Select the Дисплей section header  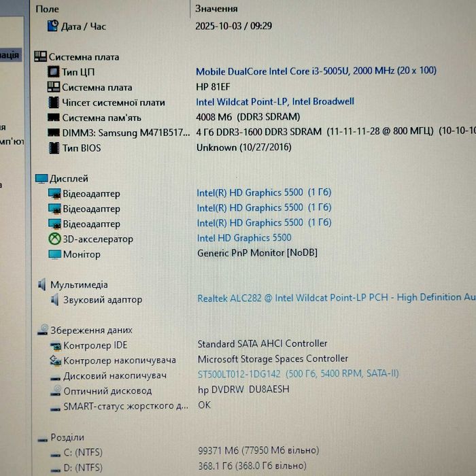click(69, 178)
